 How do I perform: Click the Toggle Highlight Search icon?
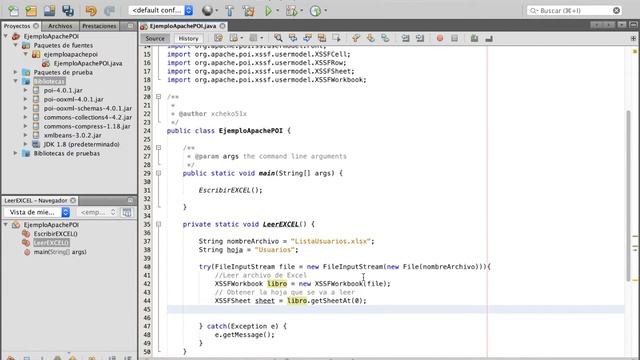click(322, 38)
